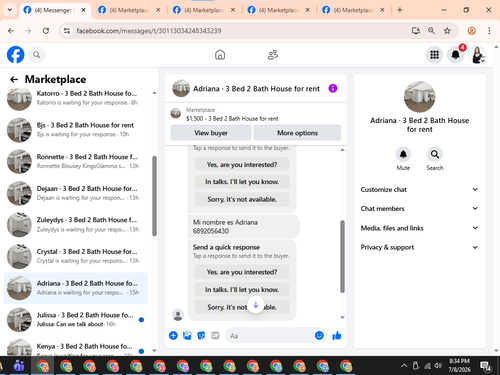The height and width of the screenshot is (375, 500).
Task: Open Chrome three-dot menu
Action: pyautogui.click(x=489, y=31)
